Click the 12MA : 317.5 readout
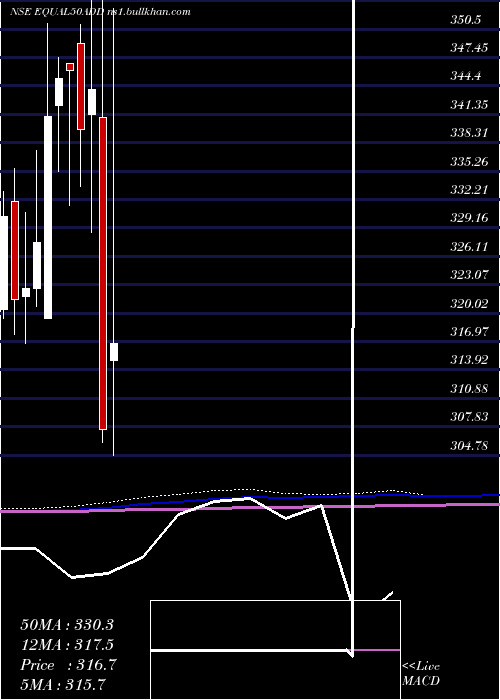The height and width of the screenshot is (700, 500). pos(67,644)
